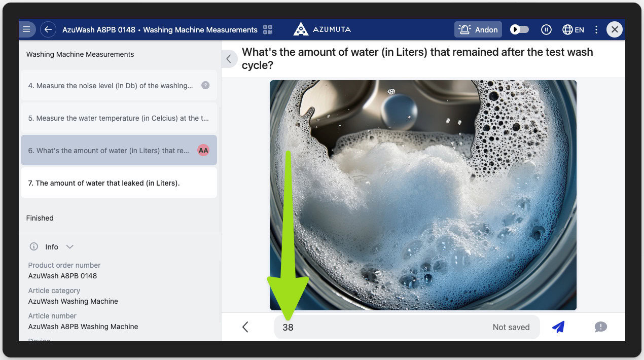
Task: Open the language selector globe icon
Action: pos(566,29)
